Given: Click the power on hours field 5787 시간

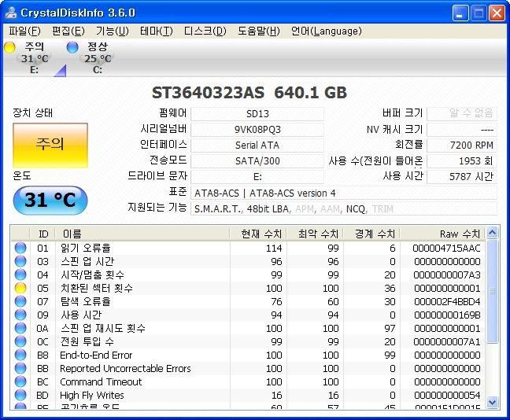Looking at the screenshot, I should click(x=462, y=176).
